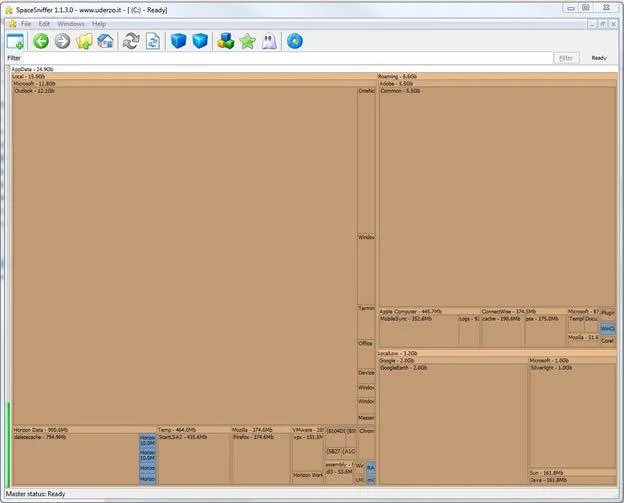Select the cache - 190.6Mb block
Image resolution: width=624 pixels, height=503 pixels.
click(502, 331)
